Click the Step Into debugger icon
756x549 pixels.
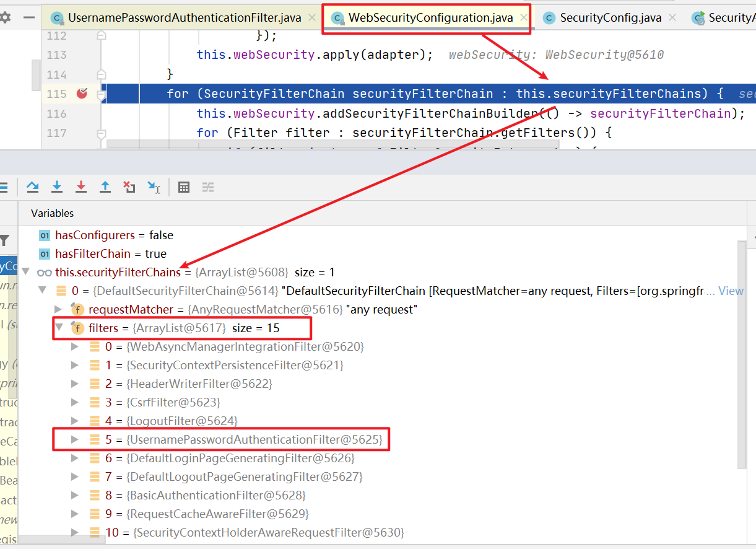pyautogui.click(x=57, y=187)
